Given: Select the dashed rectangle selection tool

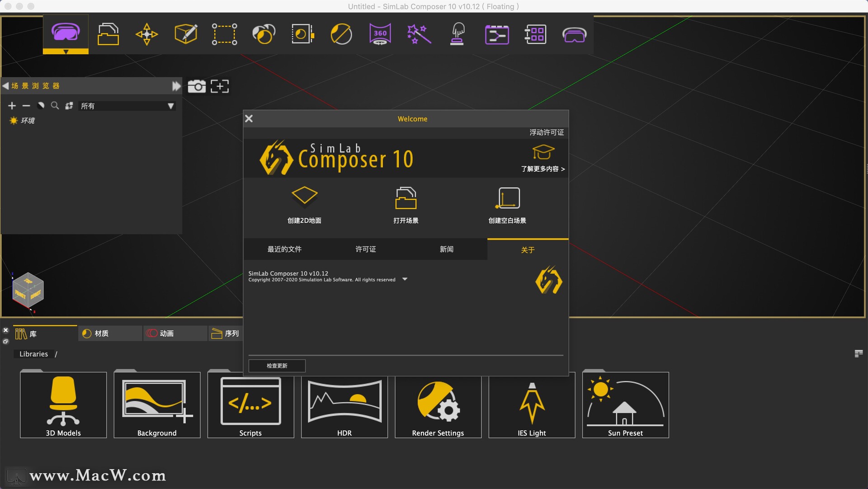Looking at the screenshot, I should [225, 34].
